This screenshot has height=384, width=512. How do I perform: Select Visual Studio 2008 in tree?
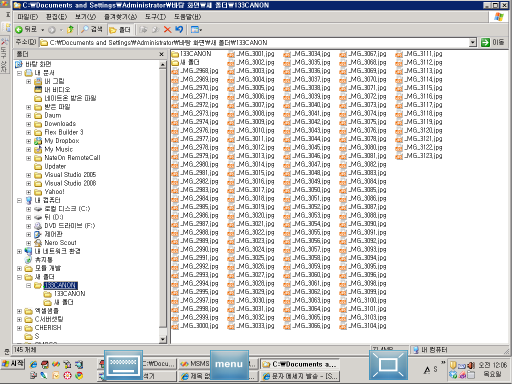(x=70, y=183)
